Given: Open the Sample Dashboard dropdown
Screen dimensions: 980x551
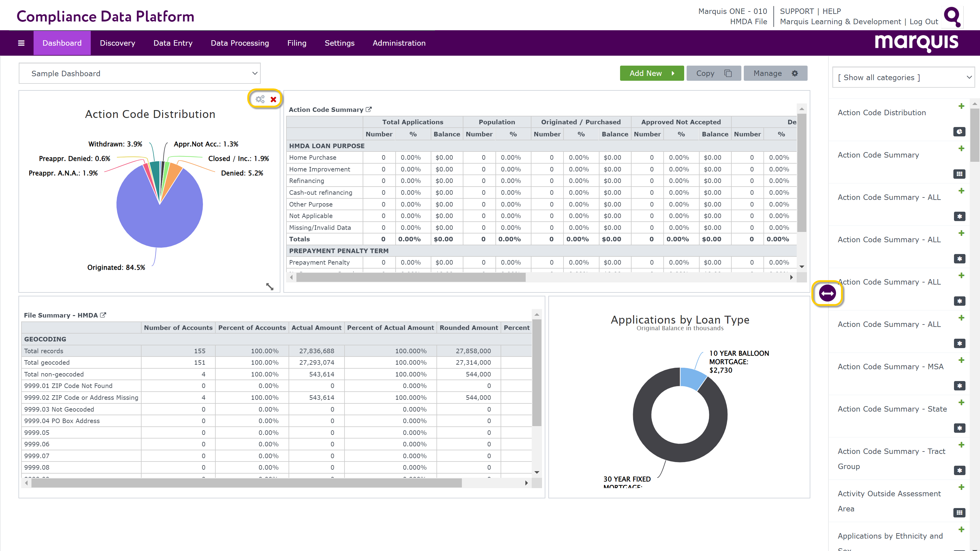Looking at the screenshot, I should pos(140,73).
